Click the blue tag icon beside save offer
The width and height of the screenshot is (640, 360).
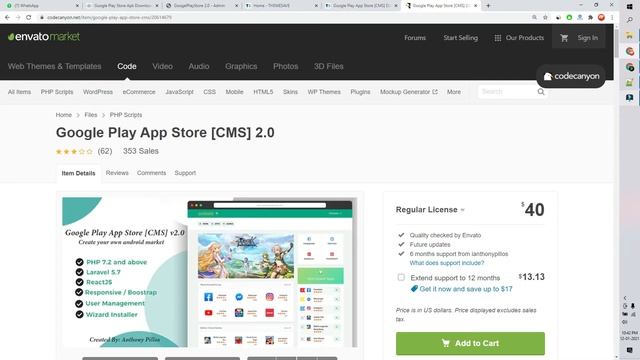[414, 289]
